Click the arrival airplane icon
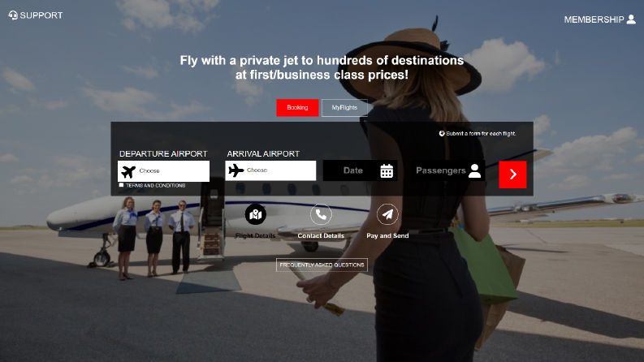 236,170
